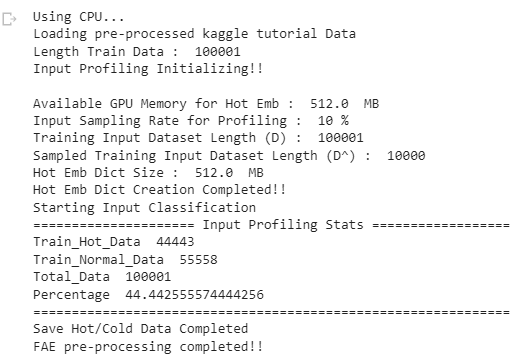Click 'Hot Emb Dict Size' line

148,173
